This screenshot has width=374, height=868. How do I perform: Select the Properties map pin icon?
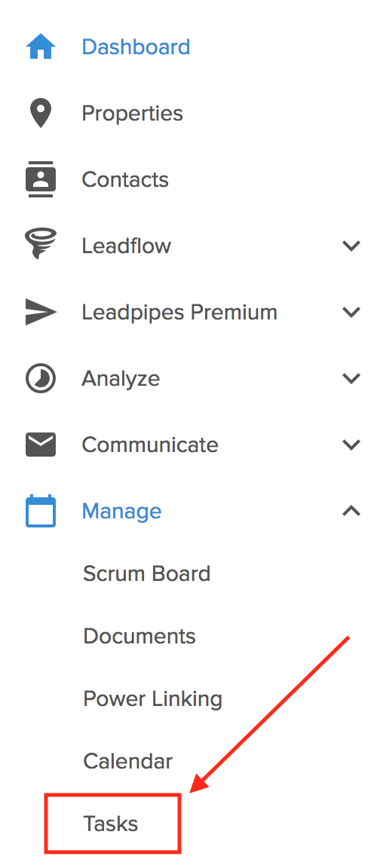[41, 113]
